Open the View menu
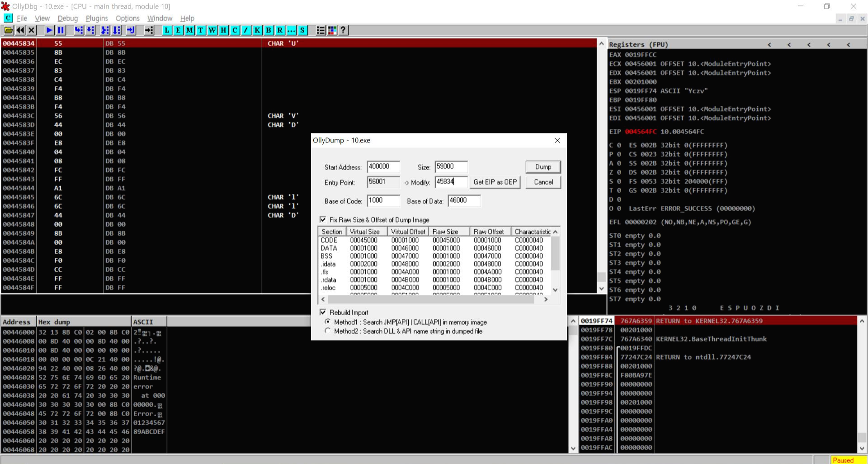 coord(42,18)
